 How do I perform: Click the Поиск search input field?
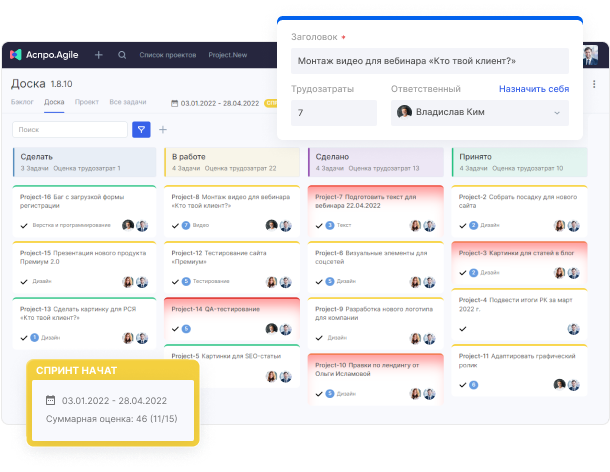tap(70, 129)
